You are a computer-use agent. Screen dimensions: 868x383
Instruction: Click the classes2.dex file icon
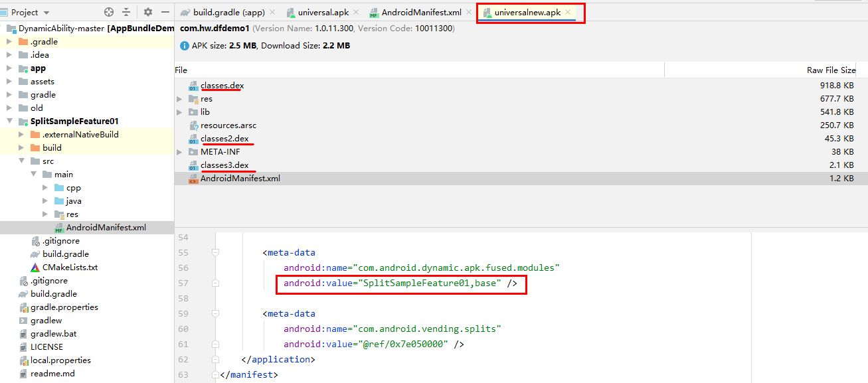coord(194,139)
